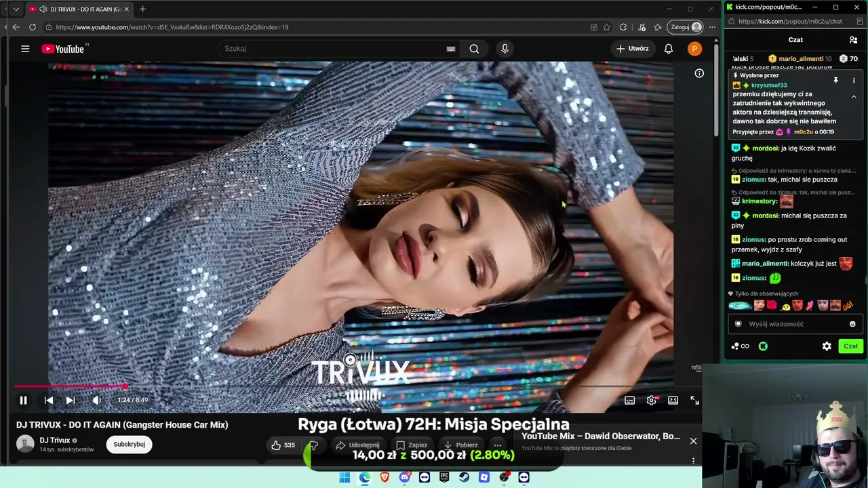Reload the YouTube page
Screen dimensions: 868x488
point(33,27)
